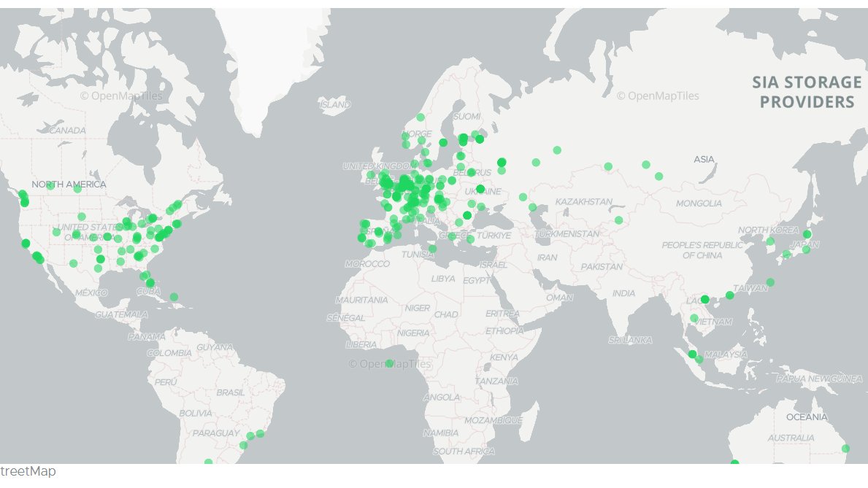
Task: Click the GUATEMALA label
Action: click(121, 315)
